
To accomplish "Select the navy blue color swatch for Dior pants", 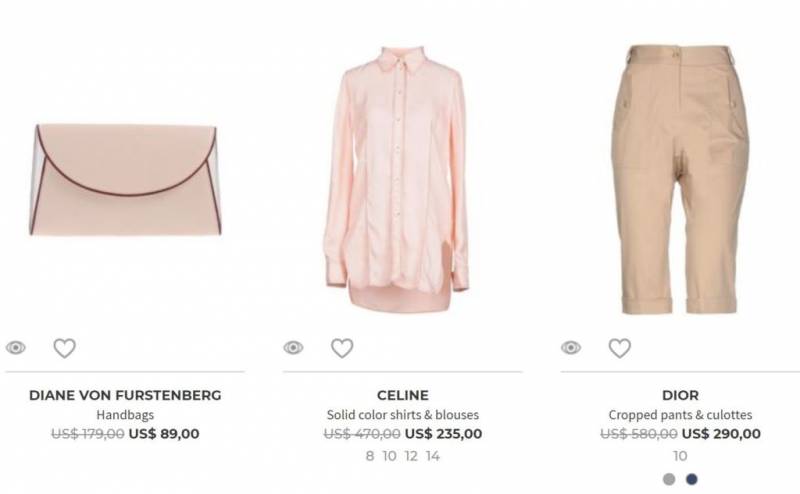I will [x=692, y=479].
